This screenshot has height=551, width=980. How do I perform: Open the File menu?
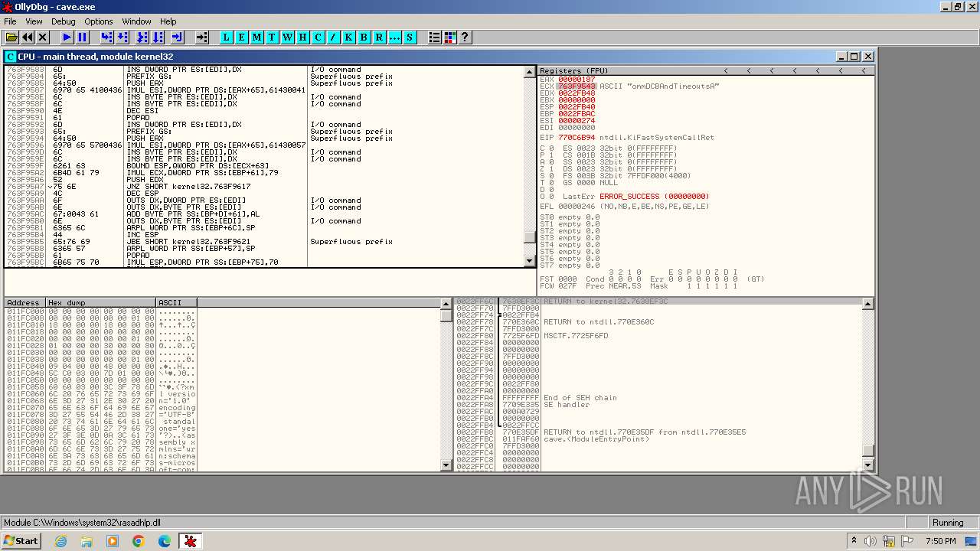tap(10, 21)
